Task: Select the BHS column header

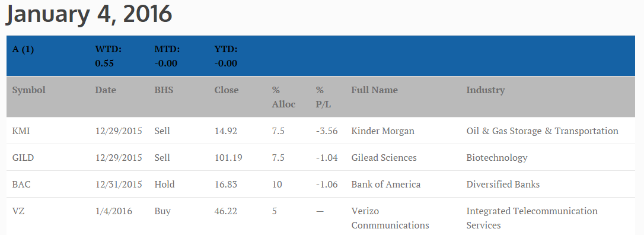Action: 164,90
